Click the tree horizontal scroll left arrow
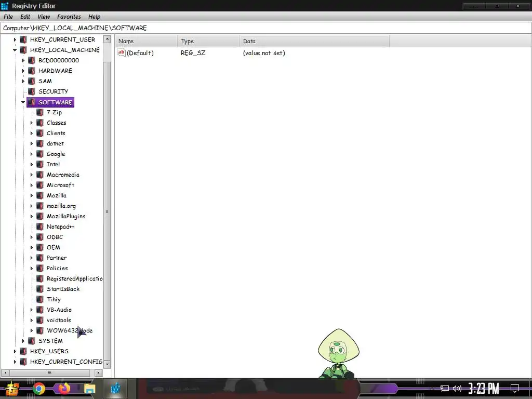The width and height of the screenshot is (532, 399). 5,373
